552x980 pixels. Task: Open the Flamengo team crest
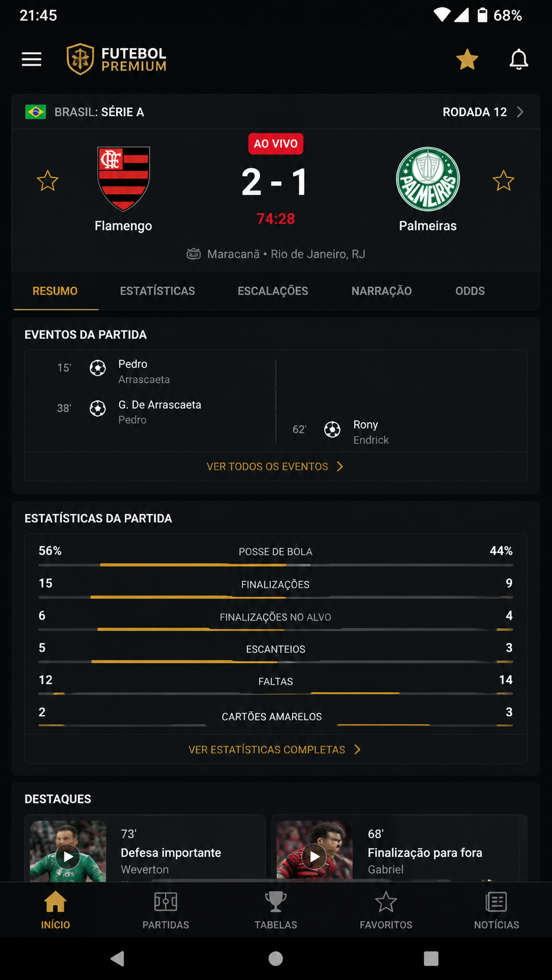pyautogui.click(x=123, y=179)
